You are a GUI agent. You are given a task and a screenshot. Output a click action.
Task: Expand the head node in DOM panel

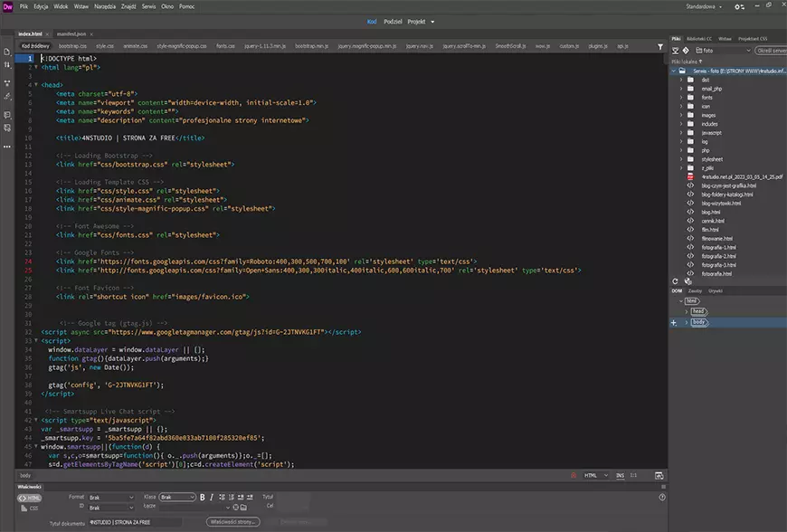687,311
